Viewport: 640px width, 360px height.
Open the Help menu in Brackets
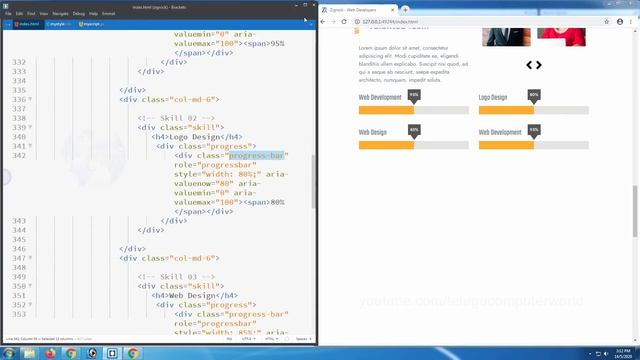click(x=93, y=13)
